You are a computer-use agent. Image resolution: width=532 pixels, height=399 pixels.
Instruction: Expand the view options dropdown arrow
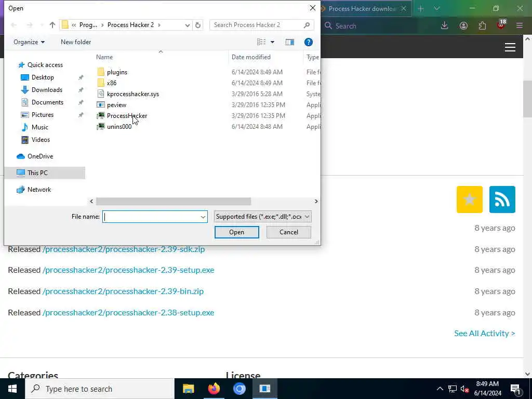pos(272,42)
